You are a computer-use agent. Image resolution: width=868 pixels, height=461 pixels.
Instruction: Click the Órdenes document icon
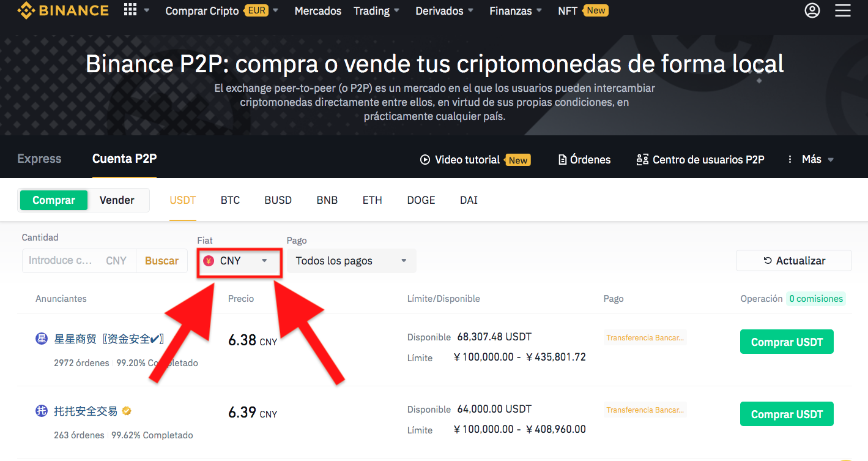563,160
